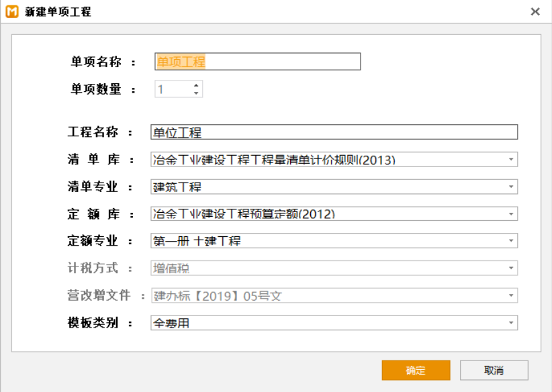This screenshot has height=392, width=552.
Task: Click the app logo icon in title bar
Action: coord(12,12)
